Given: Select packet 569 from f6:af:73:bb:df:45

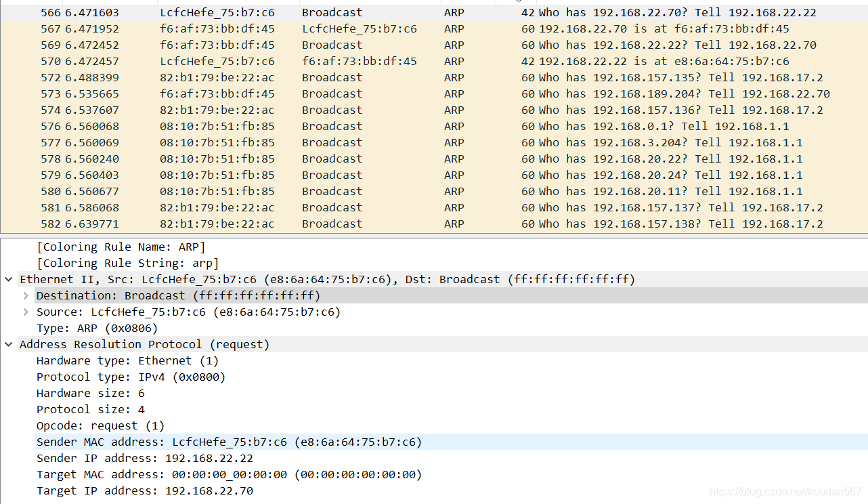Looking at the screenshot, I should click(x=434, y=45).
